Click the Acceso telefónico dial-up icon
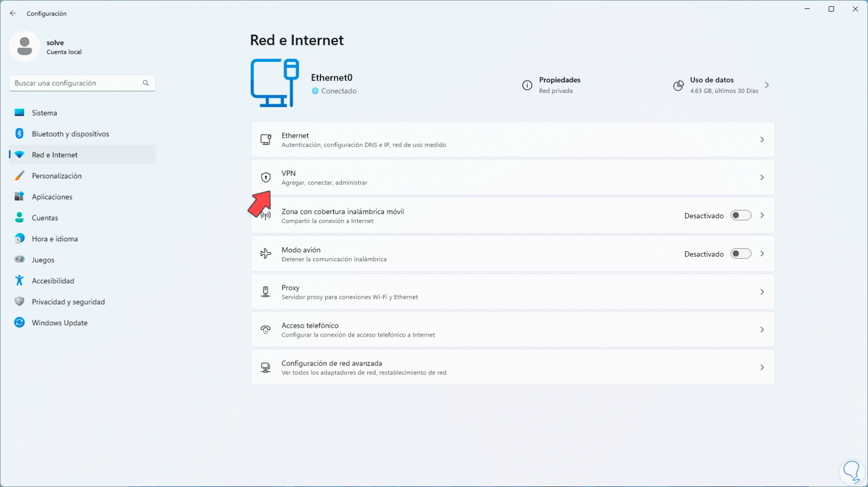 266,330
